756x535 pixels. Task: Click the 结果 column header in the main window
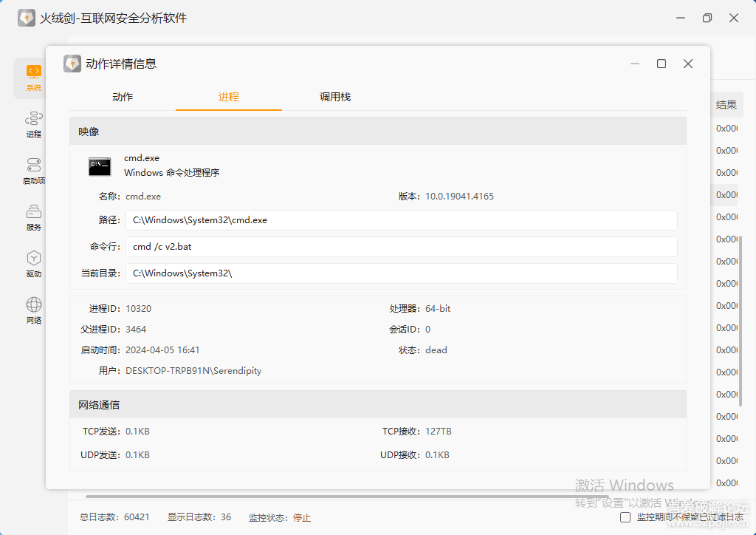click(726, 105)
